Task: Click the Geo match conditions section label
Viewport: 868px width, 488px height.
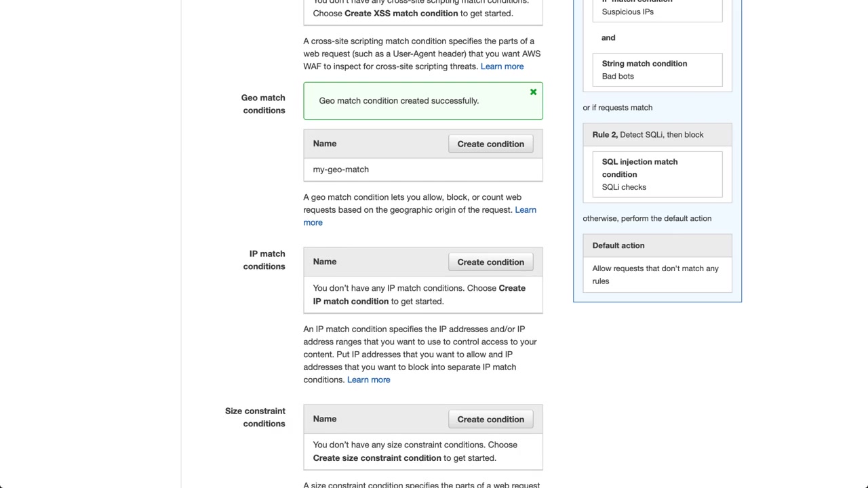Action: (x=263, y=104)
